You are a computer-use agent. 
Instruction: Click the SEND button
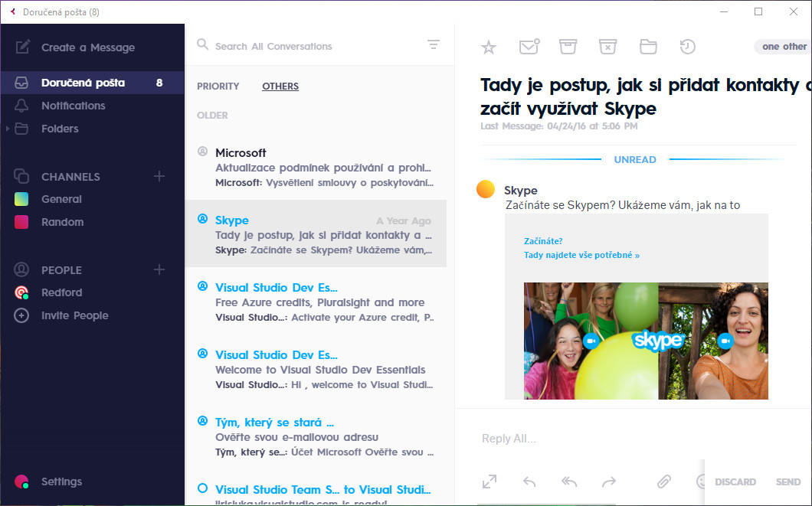tap(788, 482)
